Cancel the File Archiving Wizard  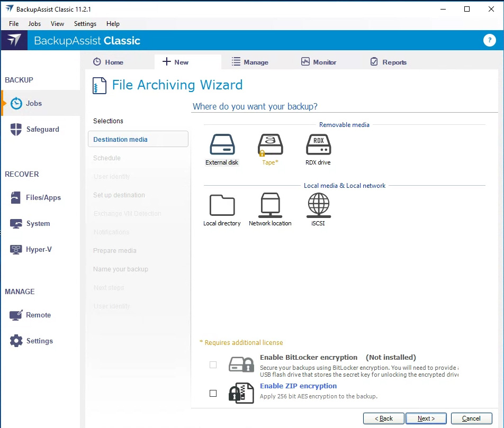471,418
